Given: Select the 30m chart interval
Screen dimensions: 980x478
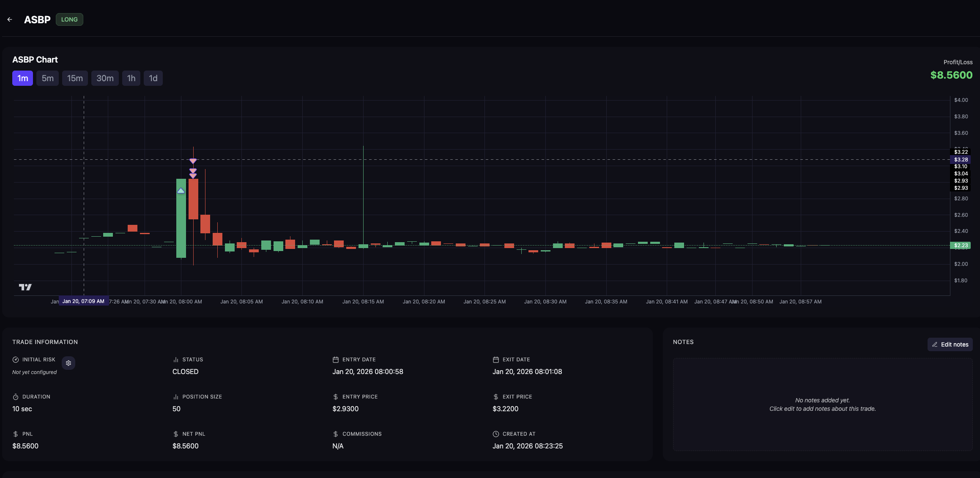Looking at the screenshot, I should coord(105,78).
